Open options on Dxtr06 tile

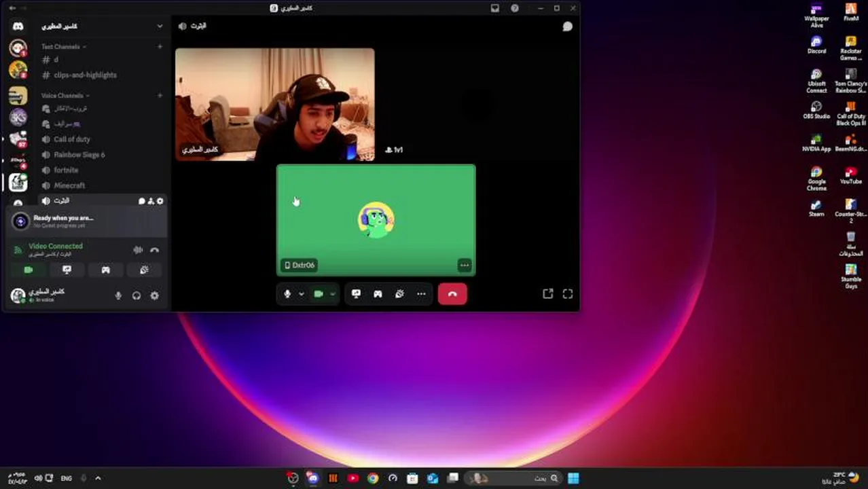(x=465, y=266)
